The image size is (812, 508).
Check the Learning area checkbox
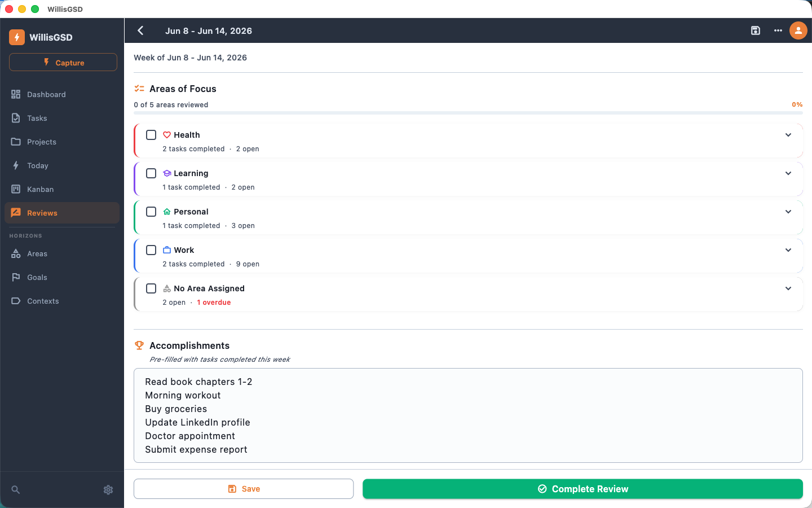(151, 173)
